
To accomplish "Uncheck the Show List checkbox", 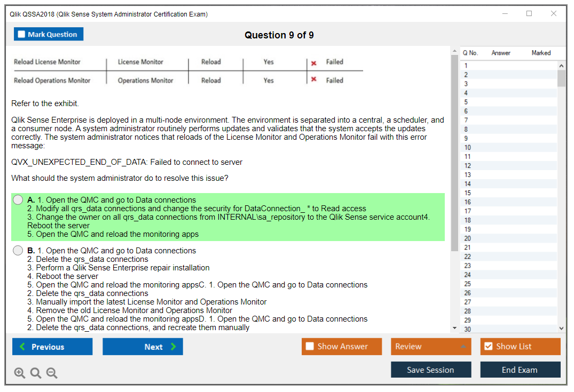I will coord(488,347).
